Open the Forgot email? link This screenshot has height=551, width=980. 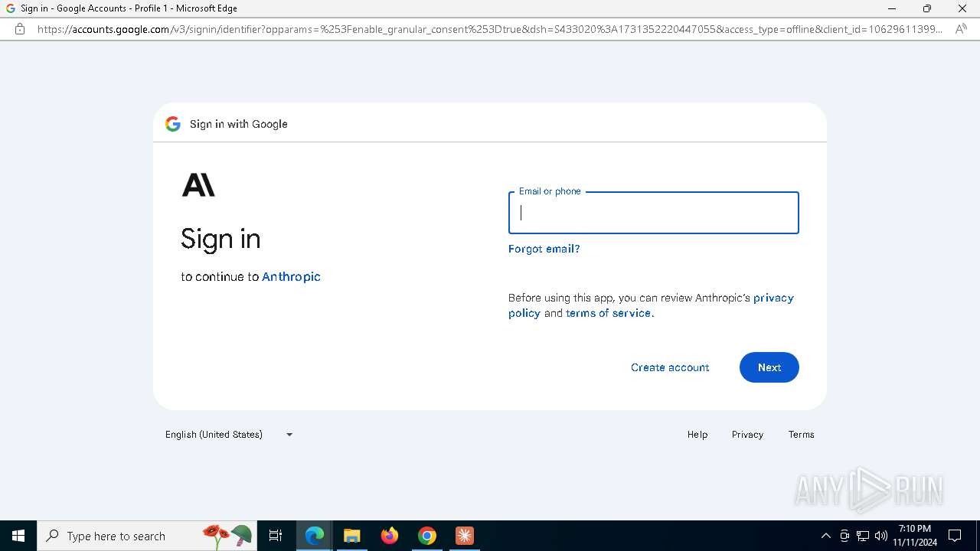tap(544, 249)
